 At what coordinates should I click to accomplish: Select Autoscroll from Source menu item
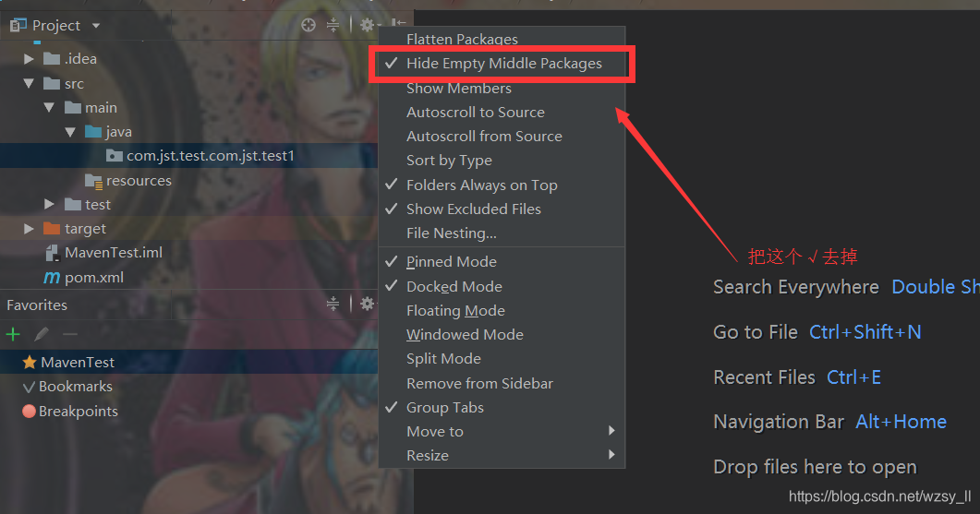pyautogui.click(x=502, y=137)
